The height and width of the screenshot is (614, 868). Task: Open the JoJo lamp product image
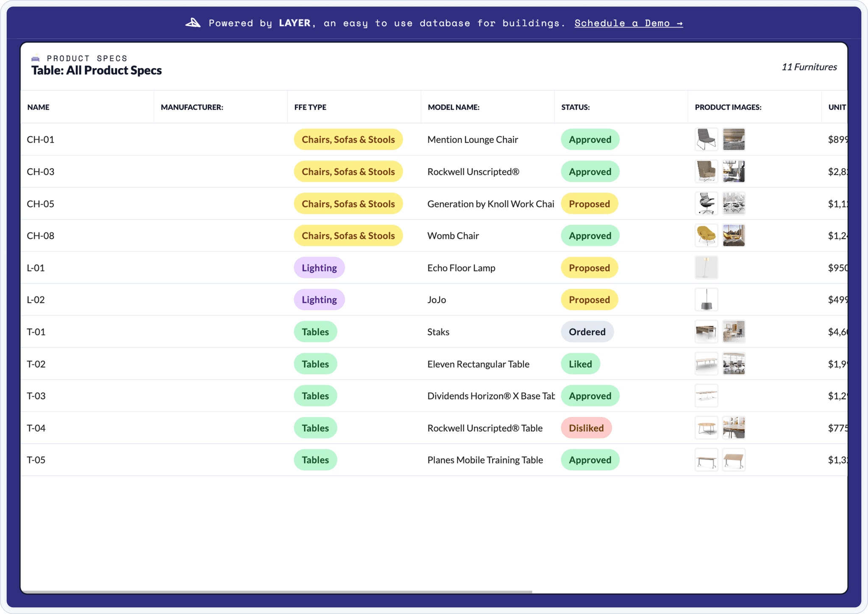(707, 300)
